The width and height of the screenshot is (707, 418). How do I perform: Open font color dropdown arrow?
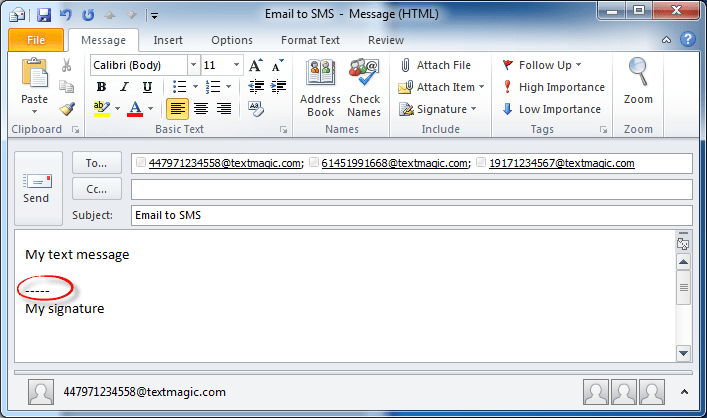point(151,109)
